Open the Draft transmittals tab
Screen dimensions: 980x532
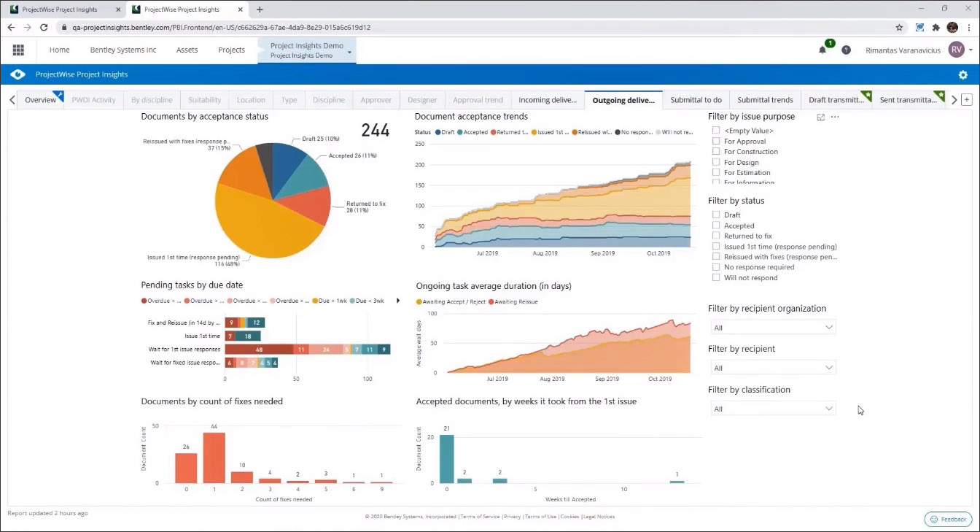click(836, 100)
